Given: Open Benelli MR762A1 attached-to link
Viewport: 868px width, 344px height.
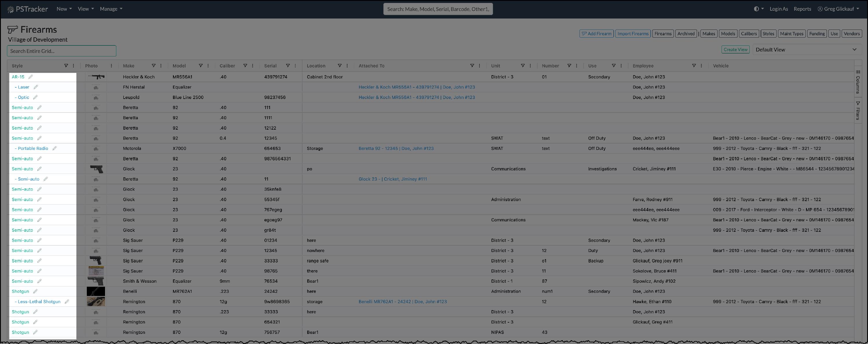Looking at the screenshot, I should click(x=402, y=301).
